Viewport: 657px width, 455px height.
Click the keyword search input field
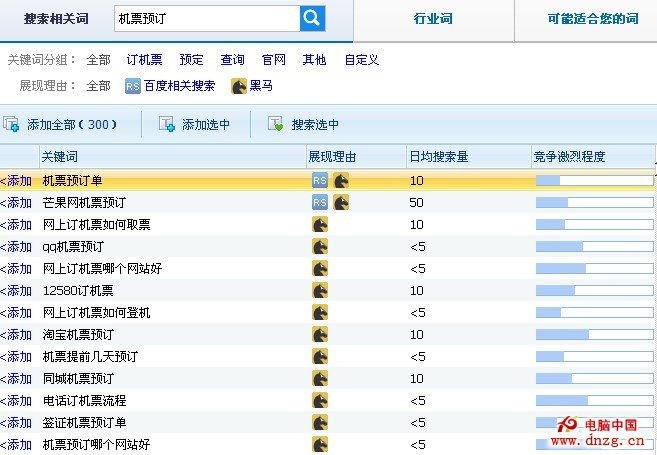(205, 18)
